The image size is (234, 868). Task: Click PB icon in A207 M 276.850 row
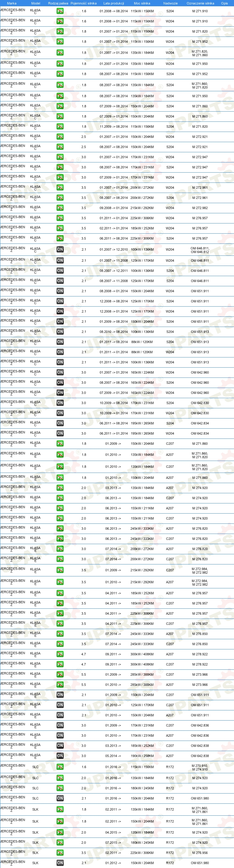pyautogui.click(x=60, y=634)
